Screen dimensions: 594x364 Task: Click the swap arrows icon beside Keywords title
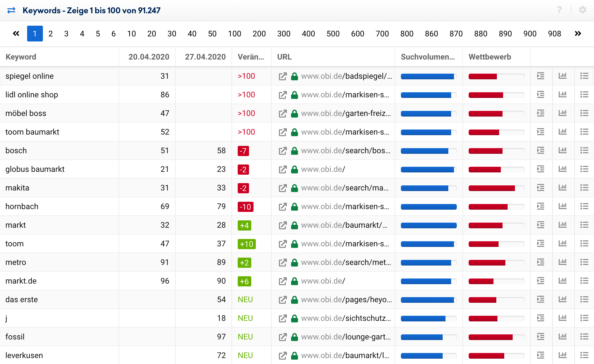tap(11, 10)
